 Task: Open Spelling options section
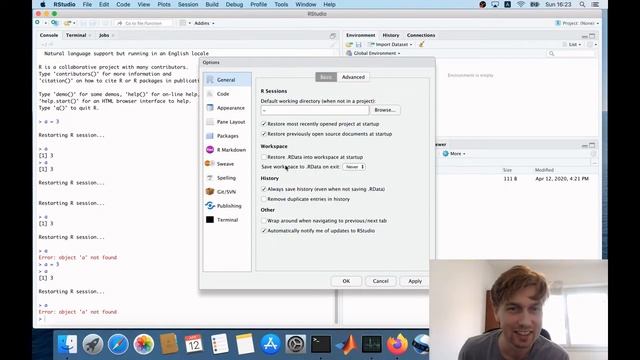pyautogui.click(x=227, y=178)
